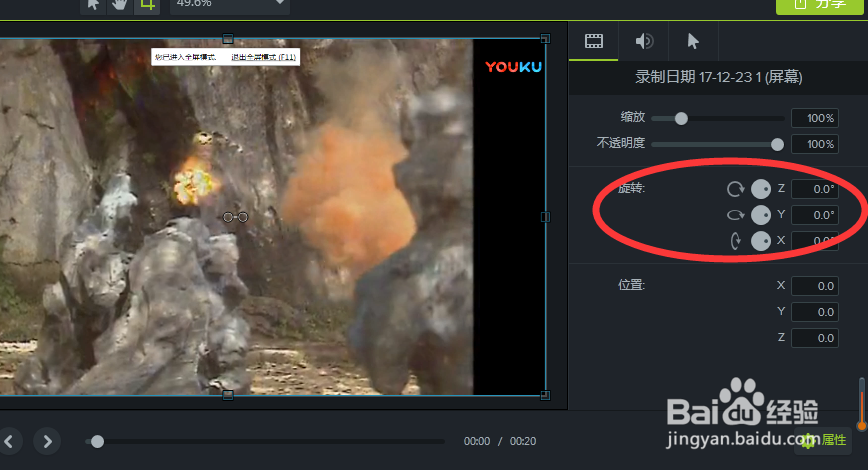Click the 00:20 total duration text
The image size is (868, 470).
(523, 441)
